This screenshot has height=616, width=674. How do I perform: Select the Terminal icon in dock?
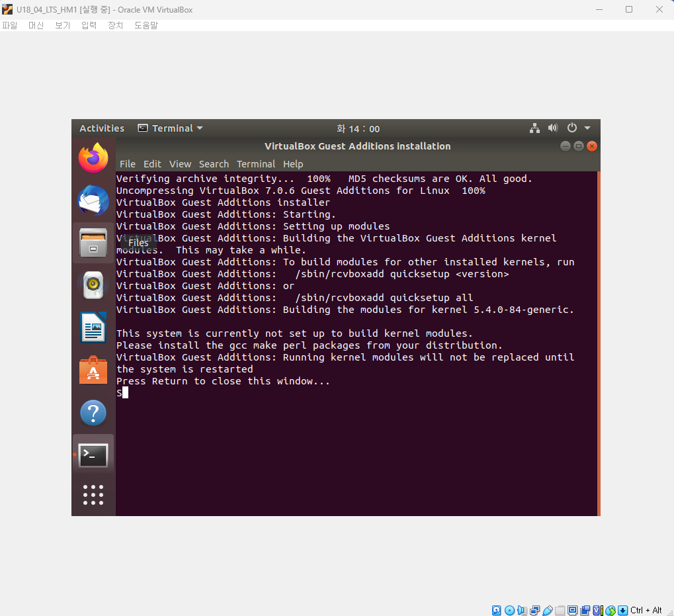93,455
